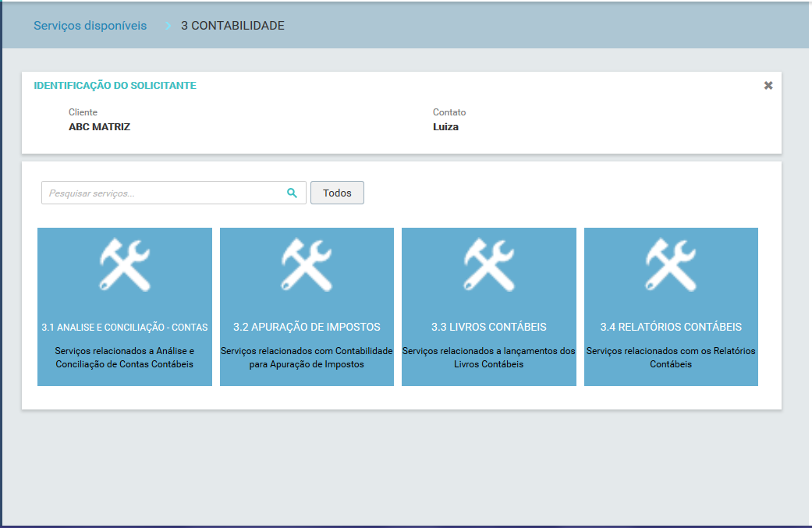This screenshot has width=812, height=528.
Task: Choose the 3.4 Relatórios Contábeis title
Action: pyautogui.click(x=671, y=327)
